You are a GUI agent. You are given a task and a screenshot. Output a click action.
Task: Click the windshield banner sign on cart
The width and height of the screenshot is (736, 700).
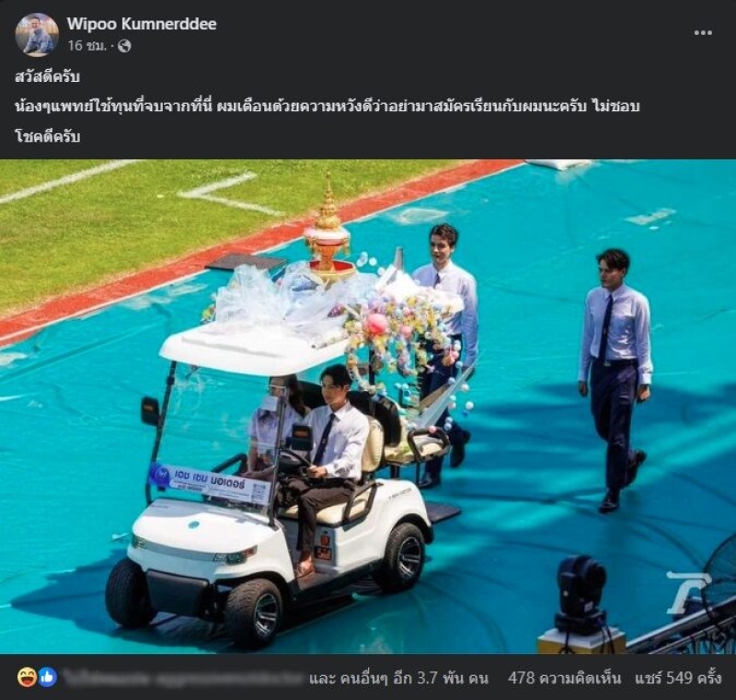coord(210,482)
